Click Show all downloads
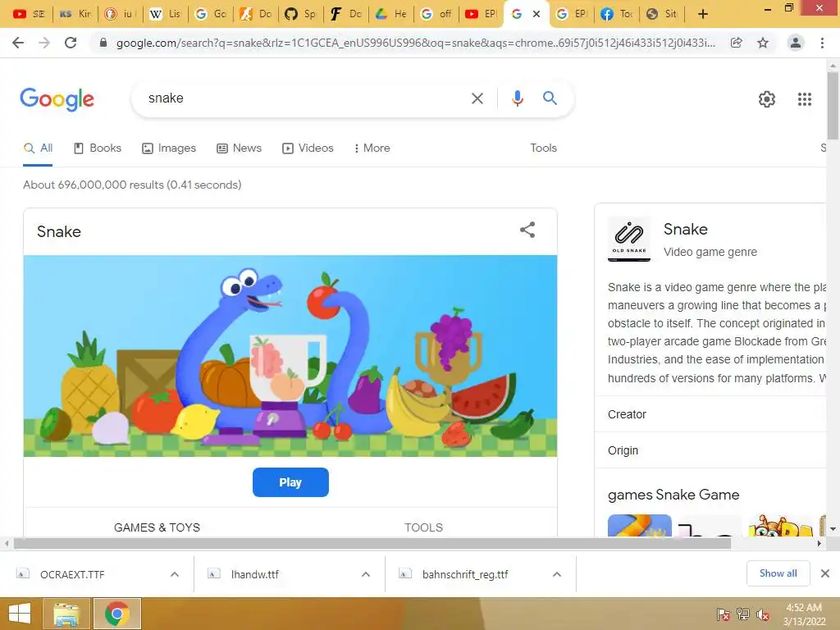The image size is (840, 630). point(778,573)
